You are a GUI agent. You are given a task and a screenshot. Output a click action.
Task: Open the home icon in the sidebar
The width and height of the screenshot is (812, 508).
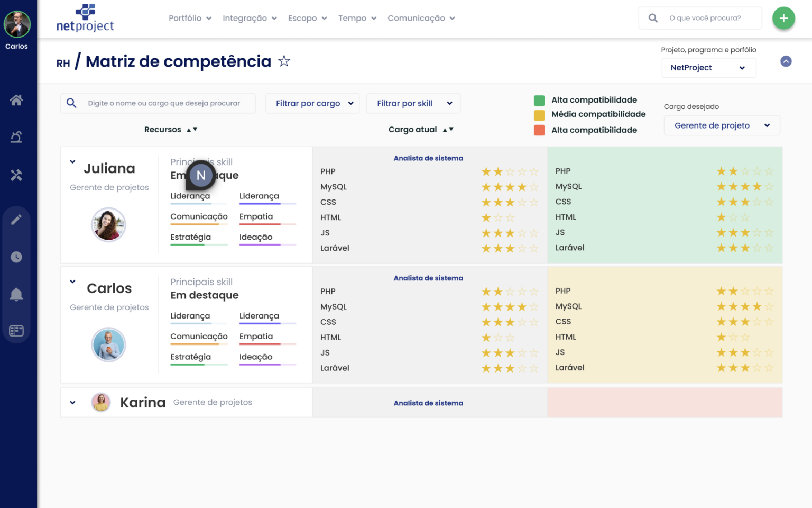16,100
